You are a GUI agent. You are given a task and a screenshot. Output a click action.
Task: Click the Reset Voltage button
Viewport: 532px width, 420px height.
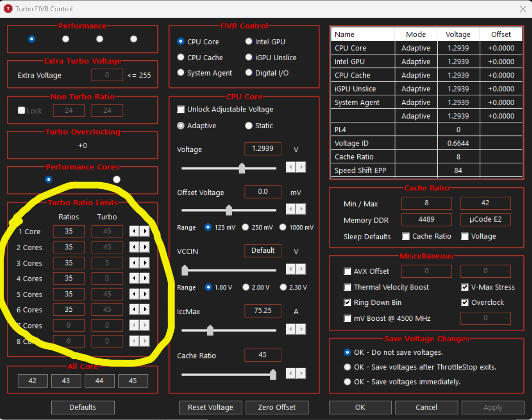pyautogui.click(x=210, y=407)
